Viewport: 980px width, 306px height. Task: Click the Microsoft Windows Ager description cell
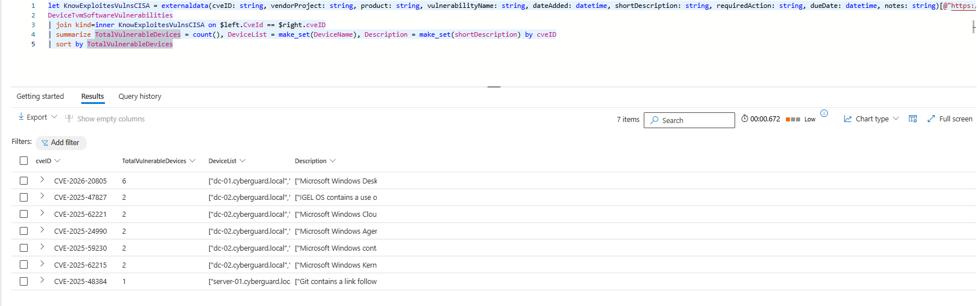[336, 231]
